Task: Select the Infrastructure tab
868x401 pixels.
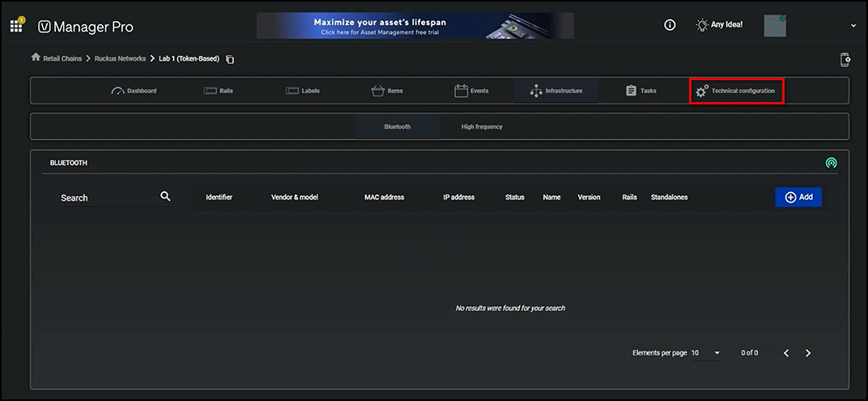Action: pos(555,91)
